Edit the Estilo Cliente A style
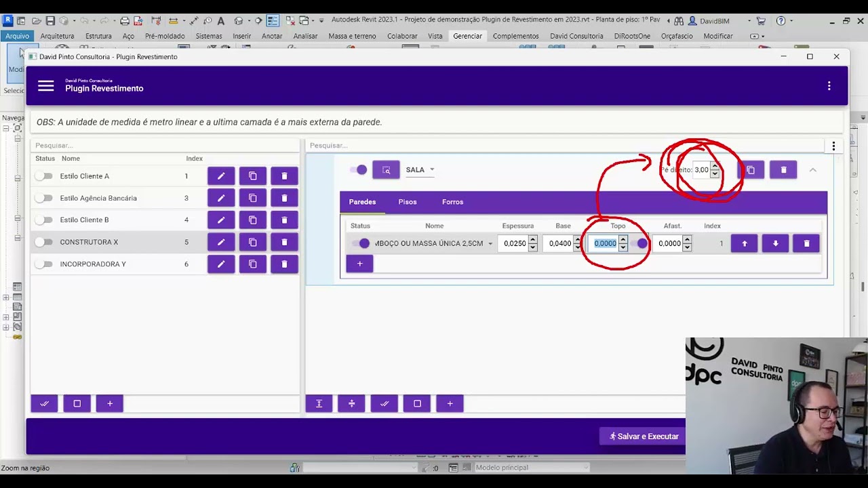868x488 pixels. 221,176
